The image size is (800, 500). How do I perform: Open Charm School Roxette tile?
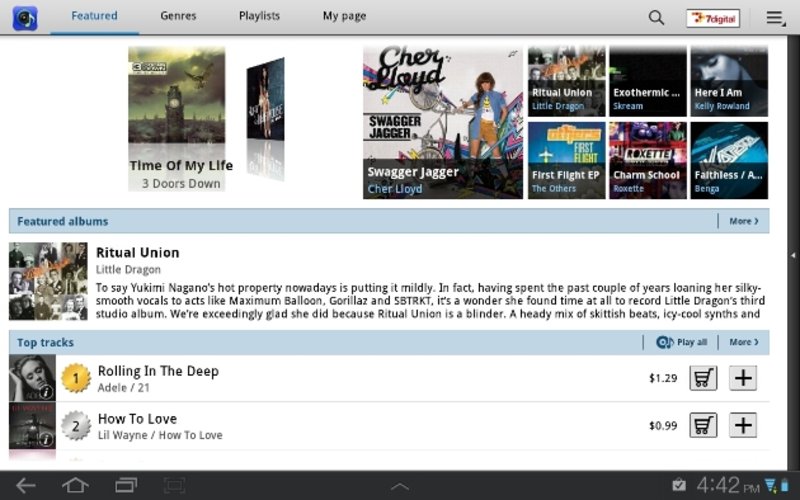pos(647,160)
